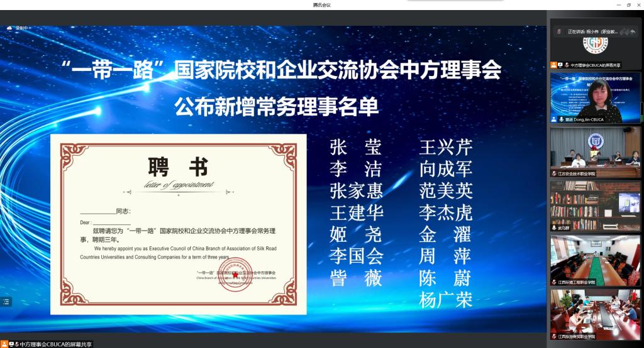644x348 pixels.
Task: Minimize the 腾讯会议 window
Action: (619, 5)
